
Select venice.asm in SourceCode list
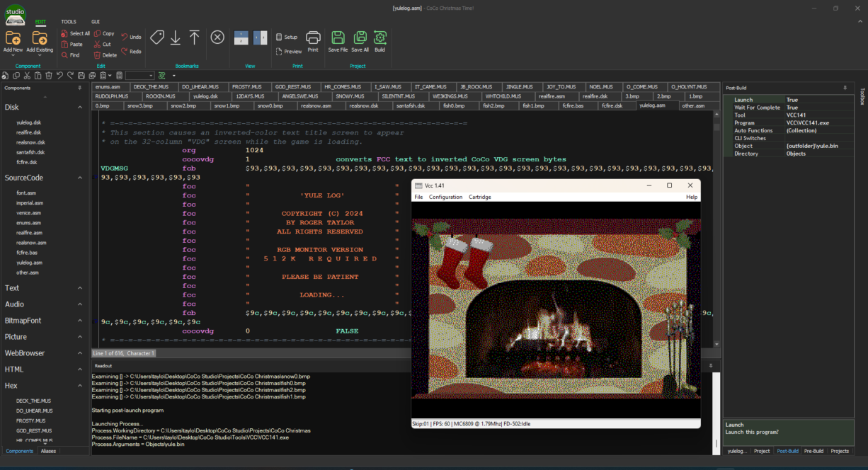tap(28, 212)
